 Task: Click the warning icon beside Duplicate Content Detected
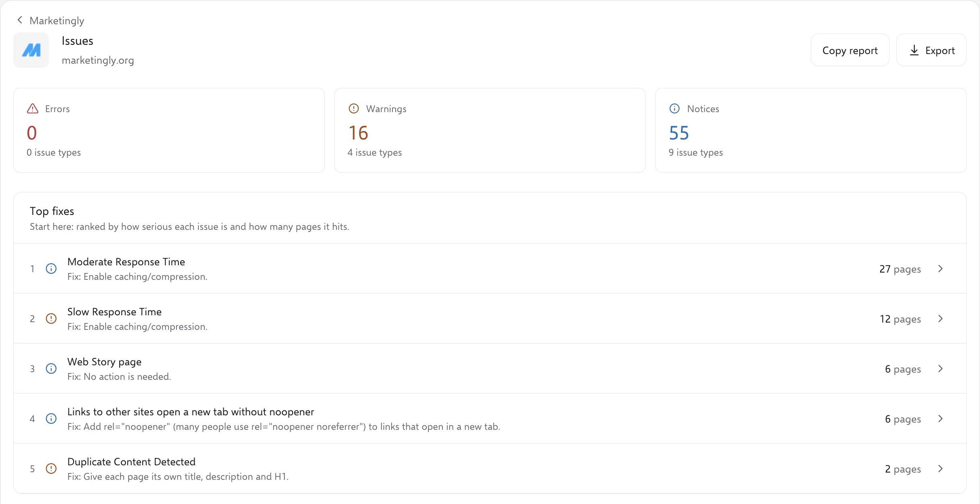pos(51,469)
